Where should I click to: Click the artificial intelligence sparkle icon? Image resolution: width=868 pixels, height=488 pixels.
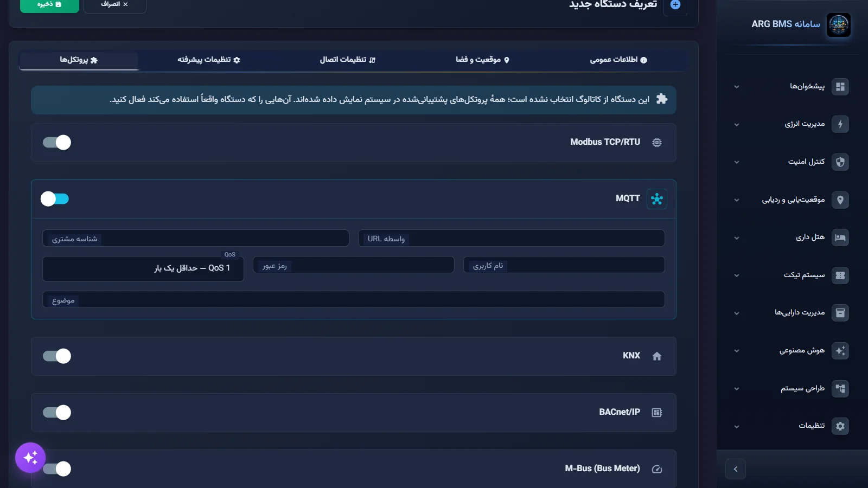(840, 351)
